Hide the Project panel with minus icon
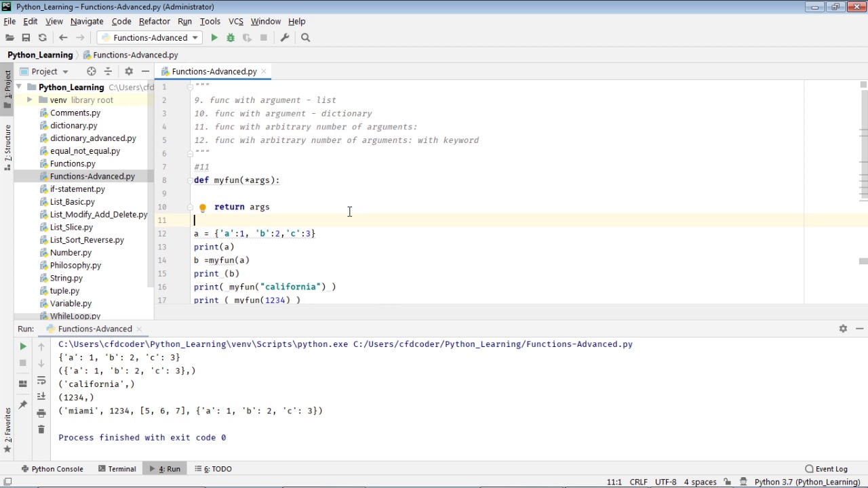The height and width of the screenshot is (488, 868). point(145,71)
